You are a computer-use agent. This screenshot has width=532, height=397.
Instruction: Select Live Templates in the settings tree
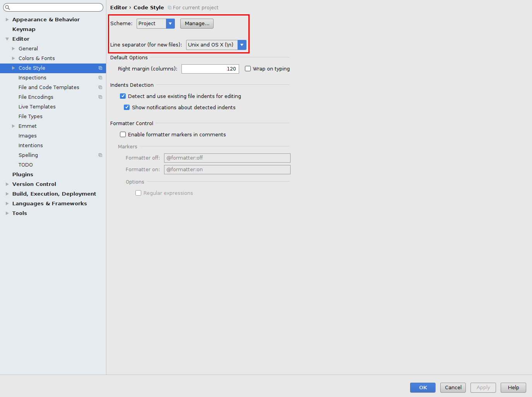click(x=37, y=107)
